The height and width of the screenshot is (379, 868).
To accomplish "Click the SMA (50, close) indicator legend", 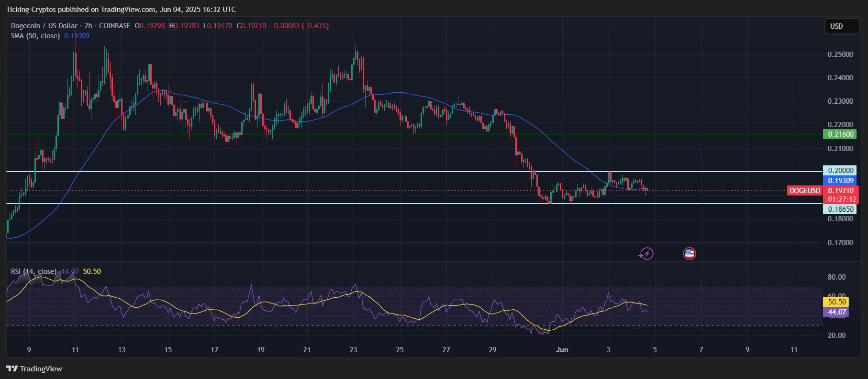I will coord(35,36).
